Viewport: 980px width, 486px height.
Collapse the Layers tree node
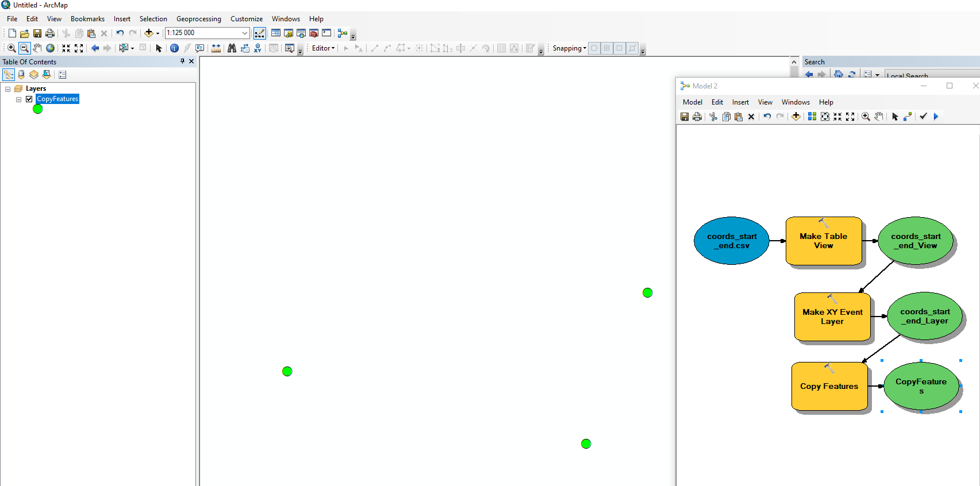pos(7,89)
